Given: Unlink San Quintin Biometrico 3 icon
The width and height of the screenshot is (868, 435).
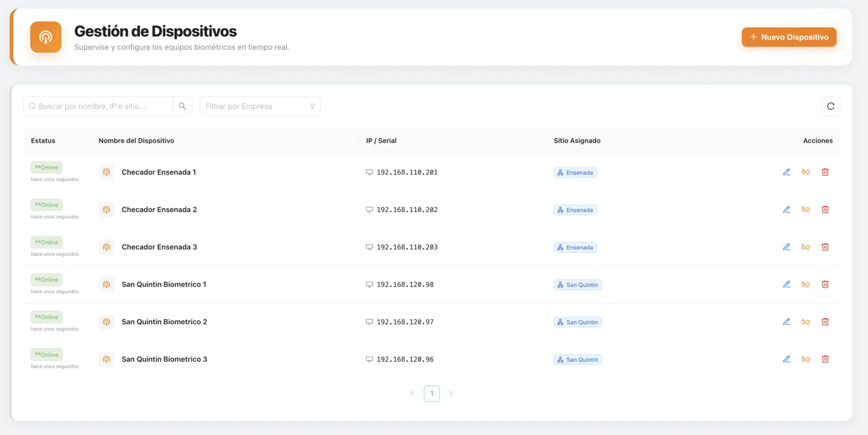Looking at the screenshot, I should coord(806,359).
